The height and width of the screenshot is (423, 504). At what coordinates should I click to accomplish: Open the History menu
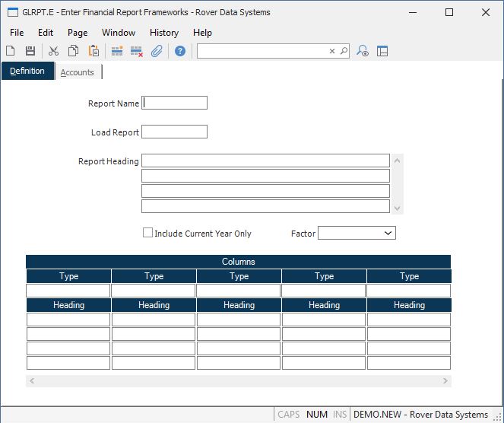(163, 33)
